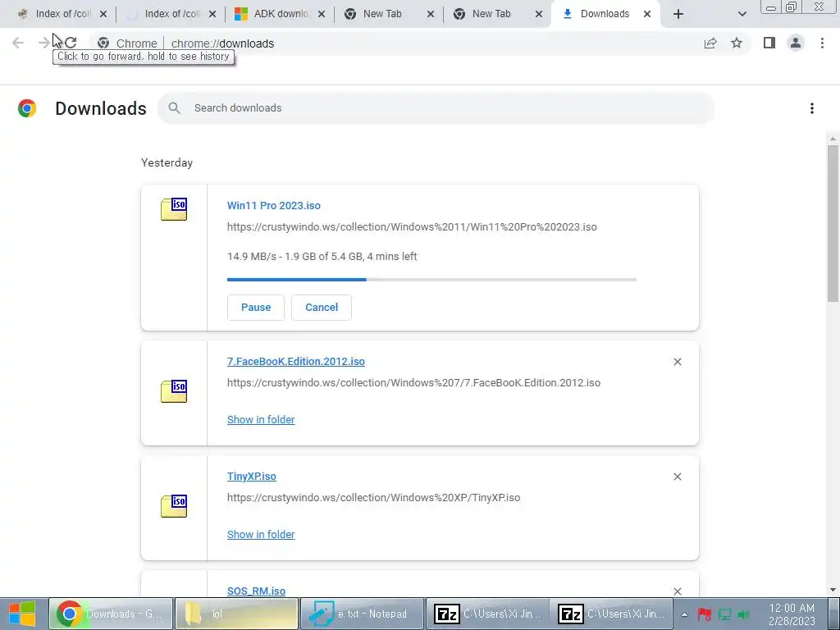The height and width of the screenshot is (630, 840).
Task: Click the red flag Action Center tray icon
Action: point(705,614)
